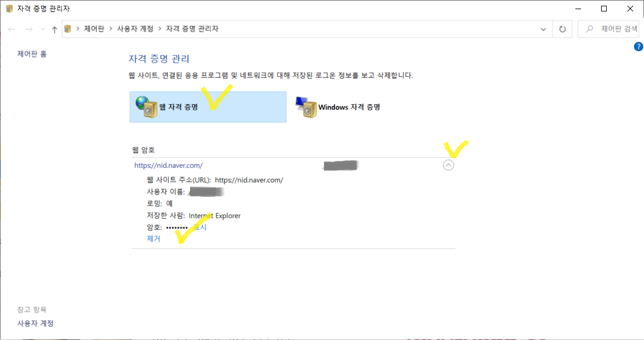Open the blue help question mark icon
Image resolution: width=644 pixels, height=340 pixels.
[x=638, y=47]
